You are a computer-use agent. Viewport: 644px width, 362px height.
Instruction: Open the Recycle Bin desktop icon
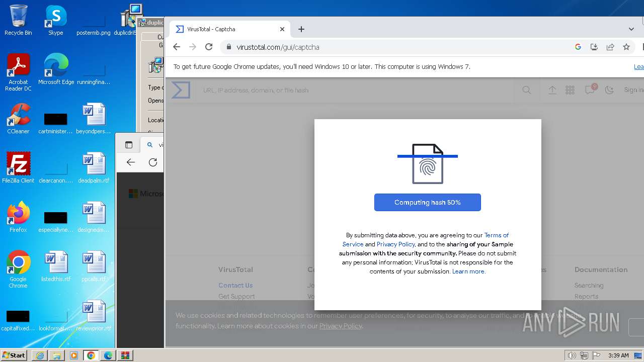[18, 20]
